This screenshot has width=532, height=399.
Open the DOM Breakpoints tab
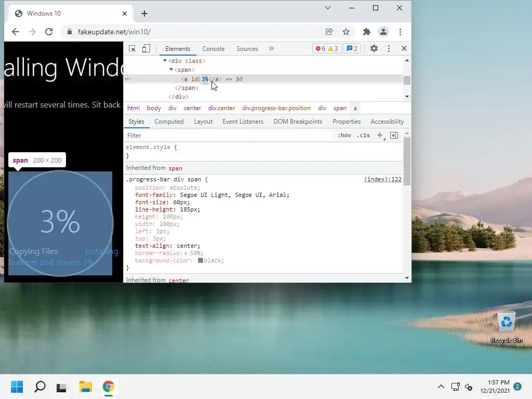click(298, 122)
